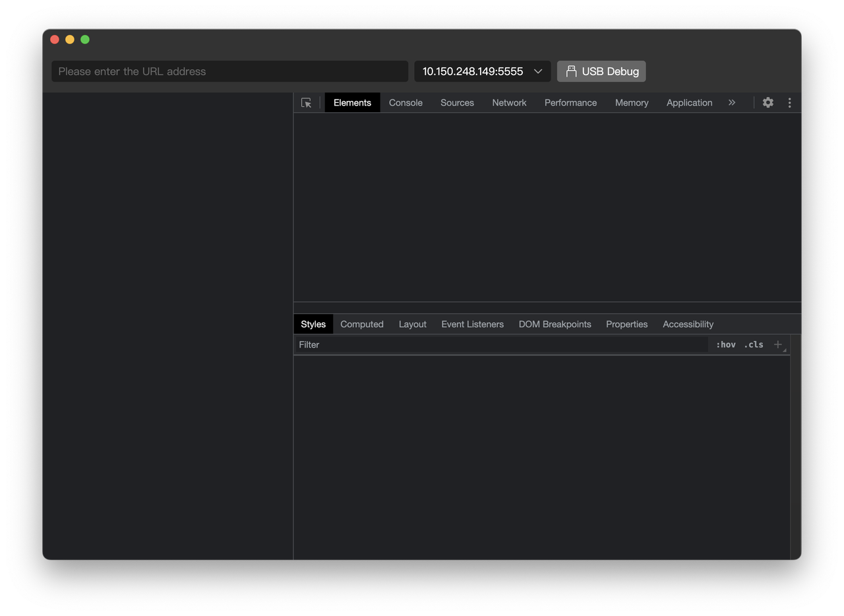
Task: Open the Application tab
Action: point(689,103)
